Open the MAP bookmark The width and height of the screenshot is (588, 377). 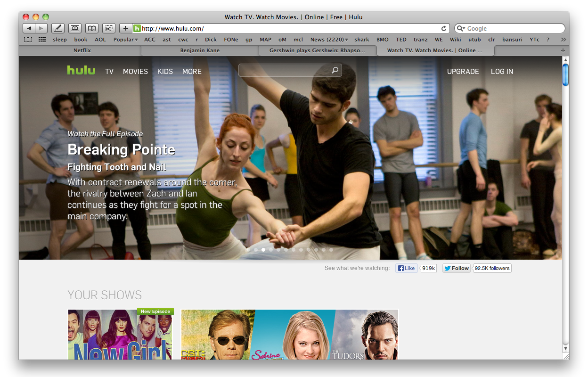click(x=266, y=40)
